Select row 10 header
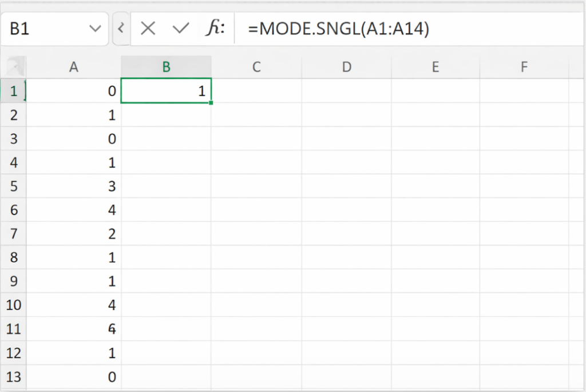 (14, 305)
